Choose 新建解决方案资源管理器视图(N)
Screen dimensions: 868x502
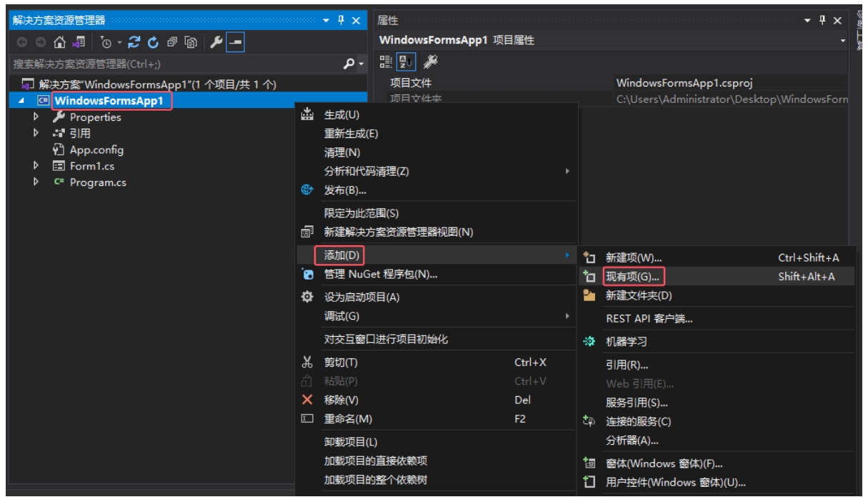tap(437, 232)
